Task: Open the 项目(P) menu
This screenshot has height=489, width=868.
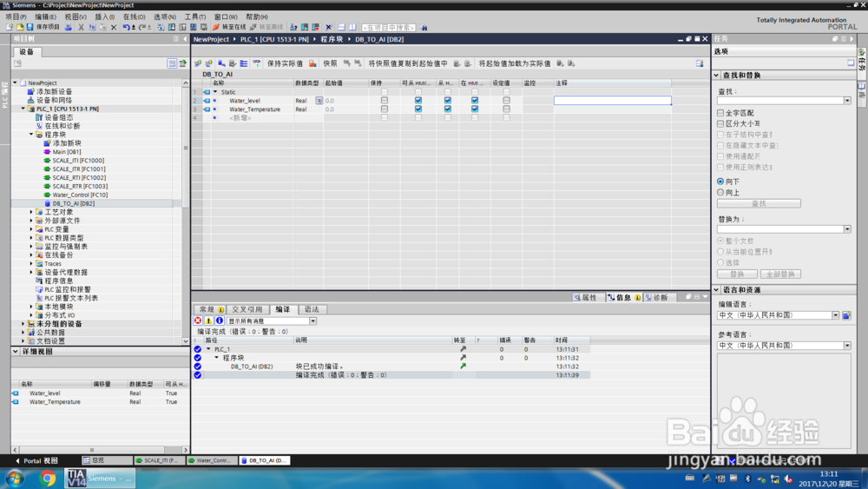Action: coord(16,17)
